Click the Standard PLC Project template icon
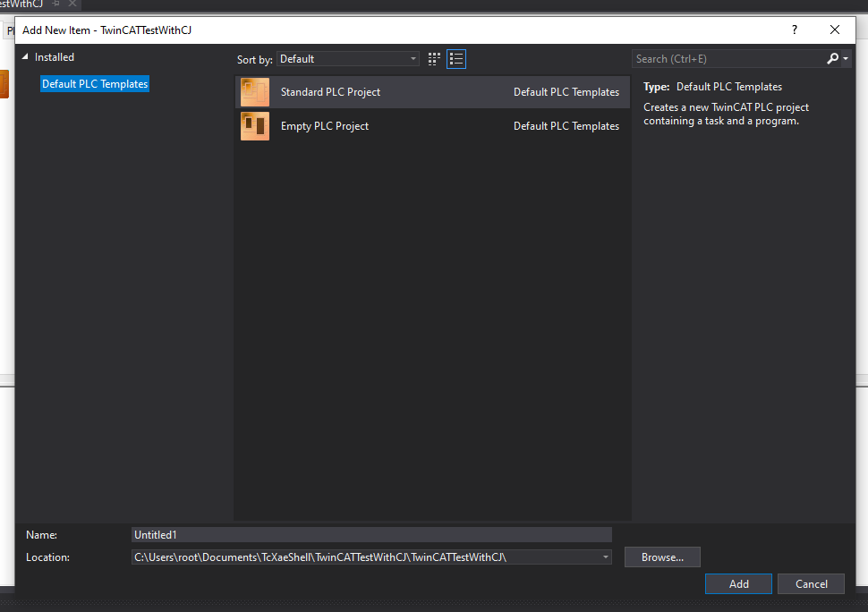 (255, 92)
